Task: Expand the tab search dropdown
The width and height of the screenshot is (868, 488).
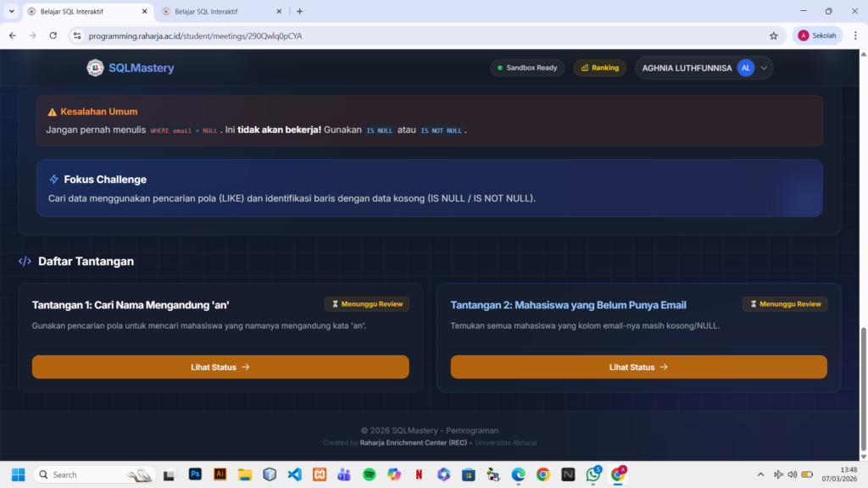Action: click(11, 12)
